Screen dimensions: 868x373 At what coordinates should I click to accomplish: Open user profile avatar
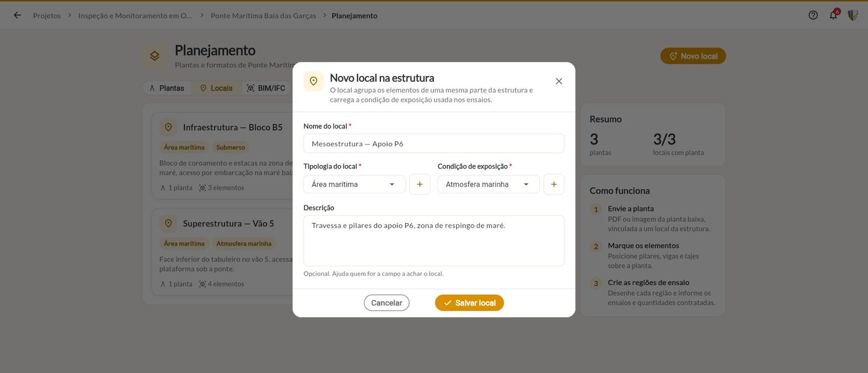[x=853, y=15]
